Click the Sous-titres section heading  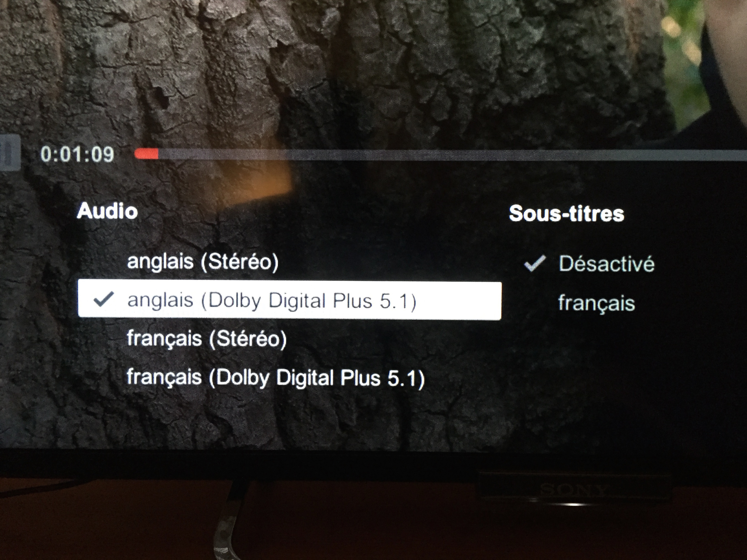[x=566, y=213]
